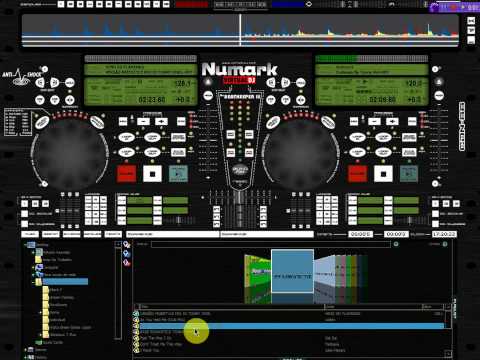Select third tab in row below left deck
480x360 pixels.
[72, 234]
